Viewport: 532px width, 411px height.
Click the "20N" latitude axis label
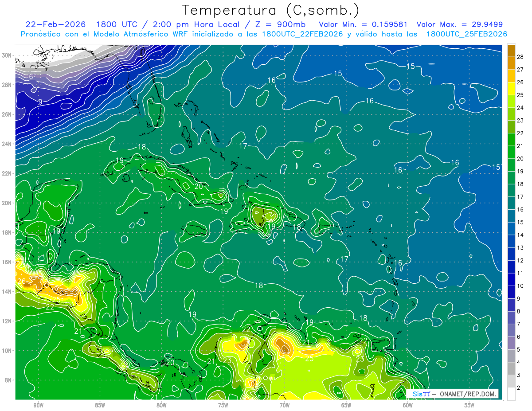pyautogui.click(x=7, y=203)
